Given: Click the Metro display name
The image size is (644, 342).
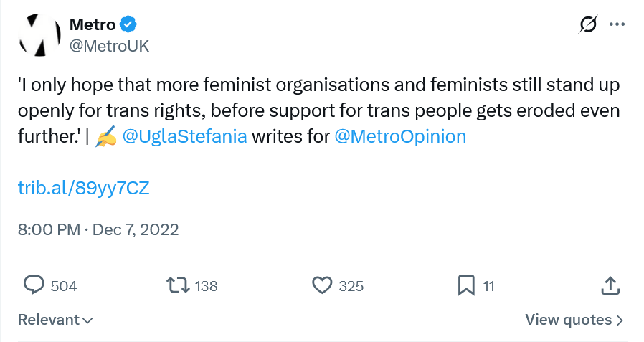Looking at the screenshot, I should pyautogui.click(x=92, y=24).
